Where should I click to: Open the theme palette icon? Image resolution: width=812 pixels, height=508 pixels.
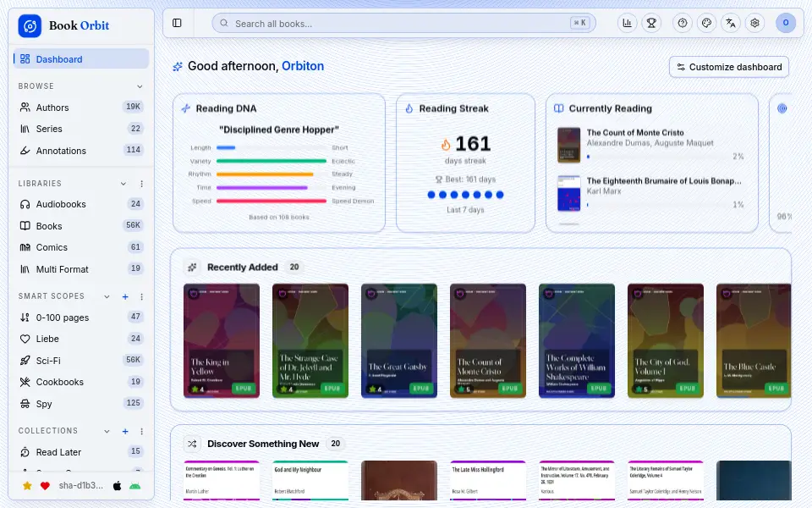tap(706, 23)
